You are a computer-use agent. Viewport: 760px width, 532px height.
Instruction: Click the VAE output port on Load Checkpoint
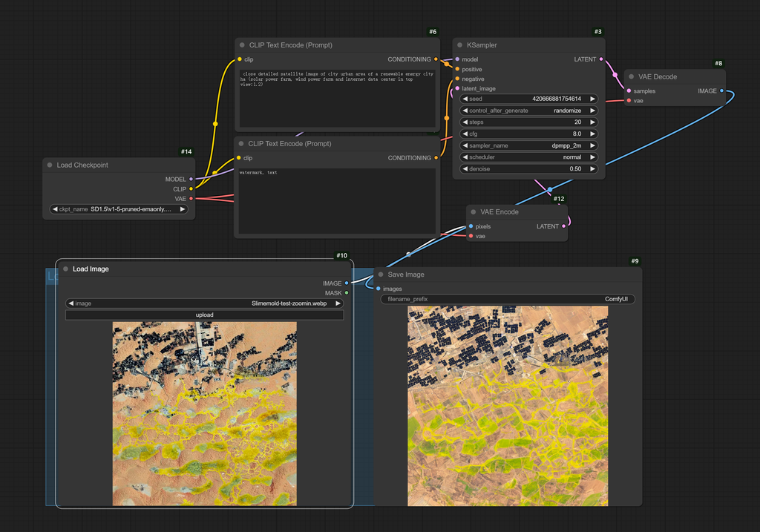tap(191, 199)
